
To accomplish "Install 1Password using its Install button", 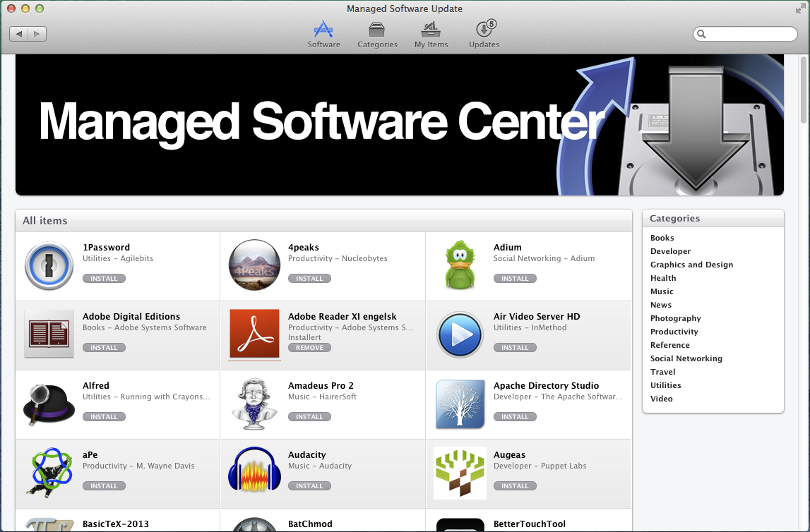I will [104, 279].
